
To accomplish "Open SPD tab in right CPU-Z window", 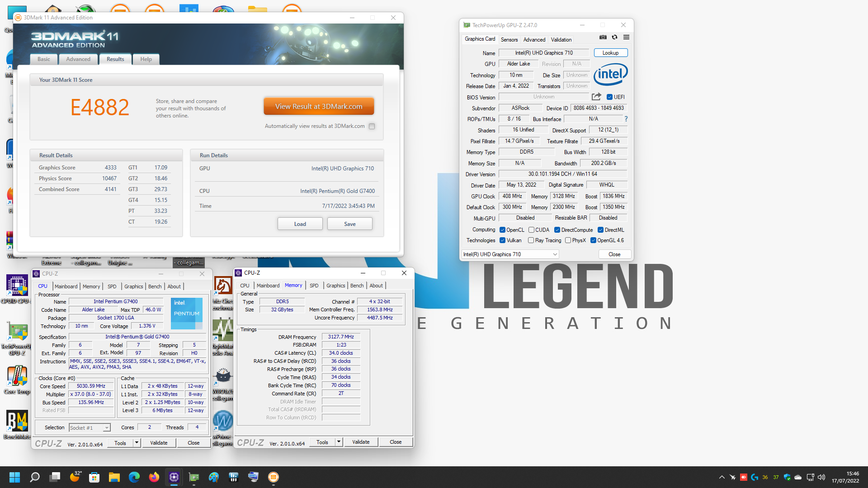I will (x=314, y=286).
